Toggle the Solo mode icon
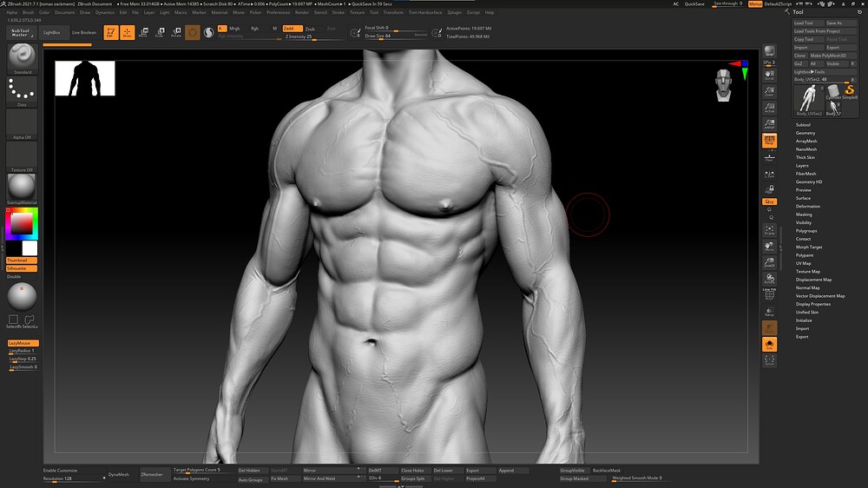Image resolution: width=868 pixels, height=488 pixels. click(769, 345)
